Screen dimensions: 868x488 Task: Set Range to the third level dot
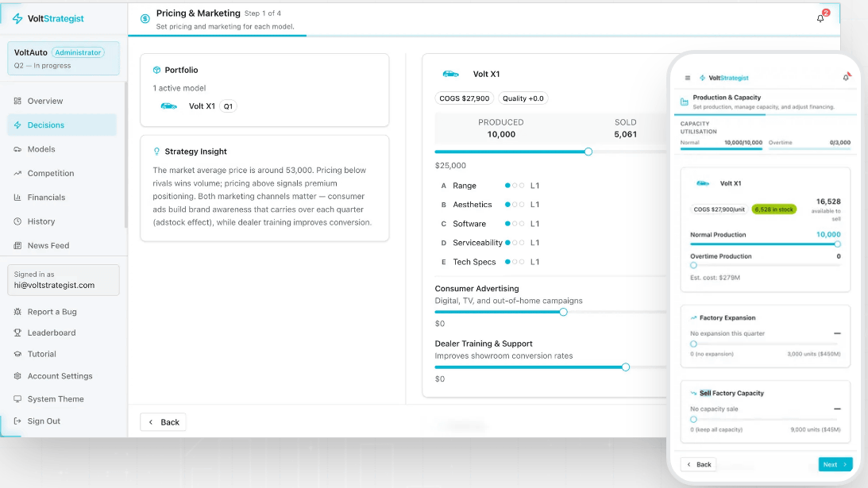point(522,186)
